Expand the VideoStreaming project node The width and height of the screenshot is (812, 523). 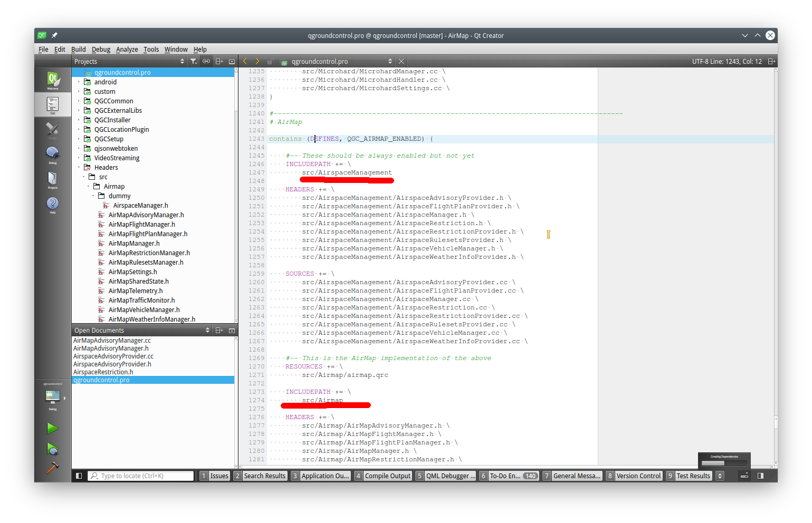pyautogui.click(x=79, y=158)
